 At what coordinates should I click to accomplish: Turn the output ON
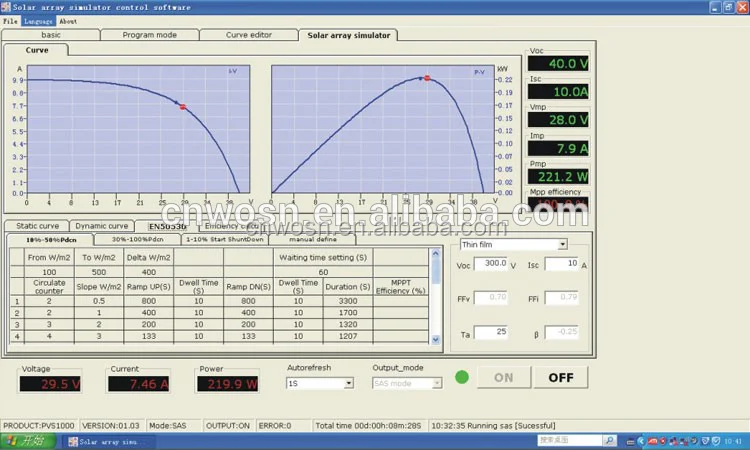pyautogui.click(x=502, y=377)
